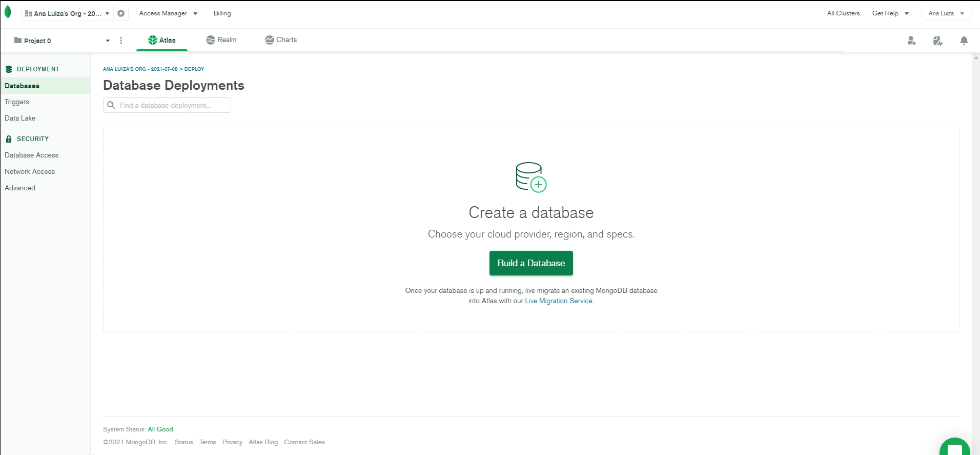Click the Create a database heading

[531, 212]
